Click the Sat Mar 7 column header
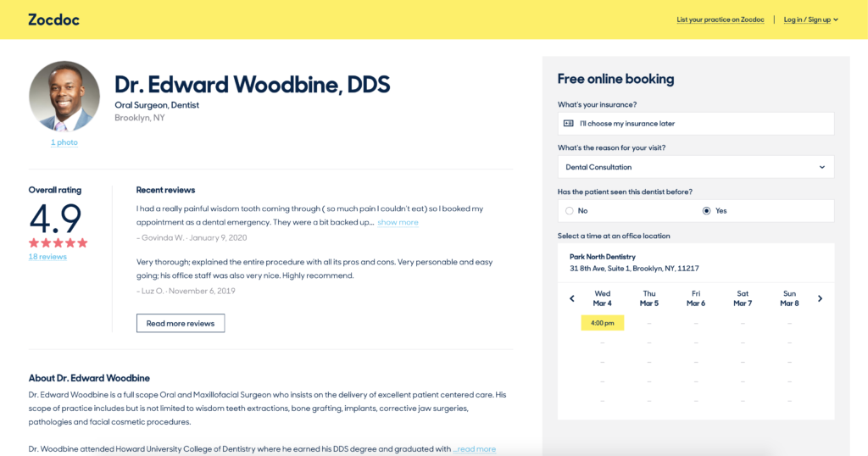 (743, 298)
